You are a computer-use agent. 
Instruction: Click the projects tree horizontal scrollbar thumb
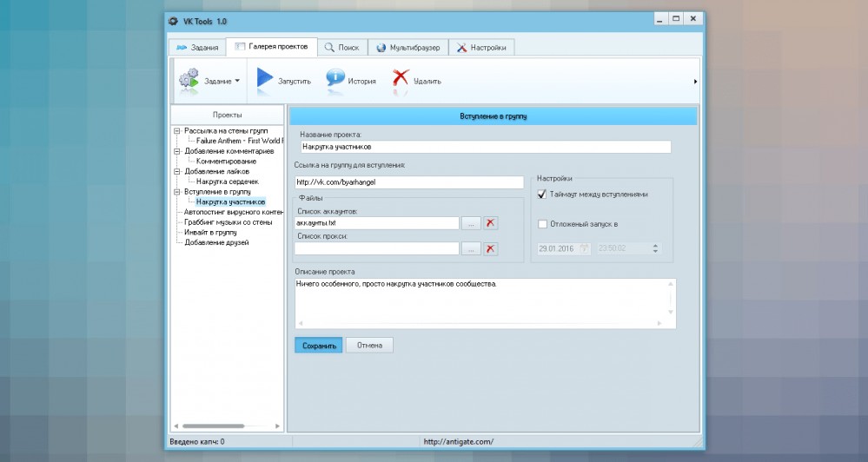click(214, 426)
